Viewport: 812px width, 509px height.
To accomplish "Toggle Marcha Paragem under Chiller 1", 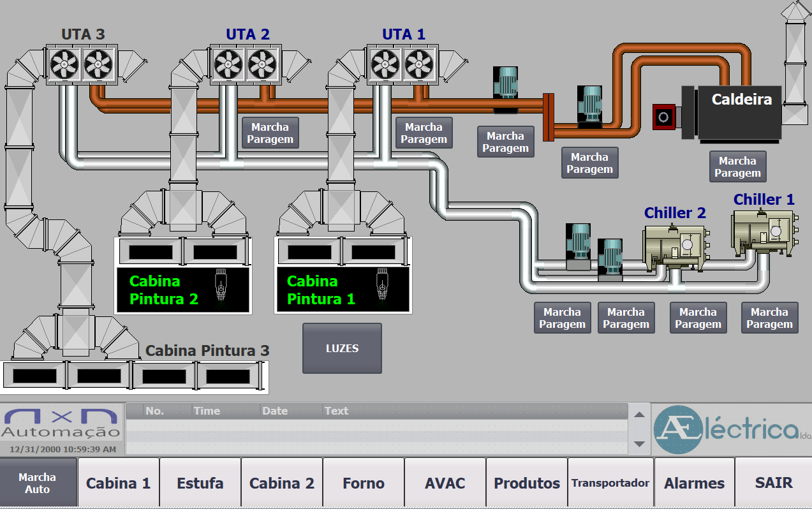I will [769, 318].
